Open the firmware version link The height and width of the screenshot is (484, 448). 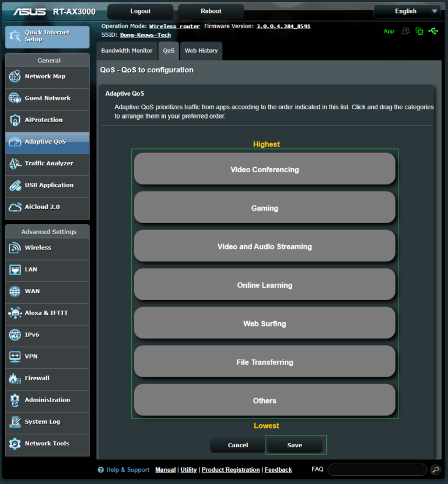click(283, 26)
